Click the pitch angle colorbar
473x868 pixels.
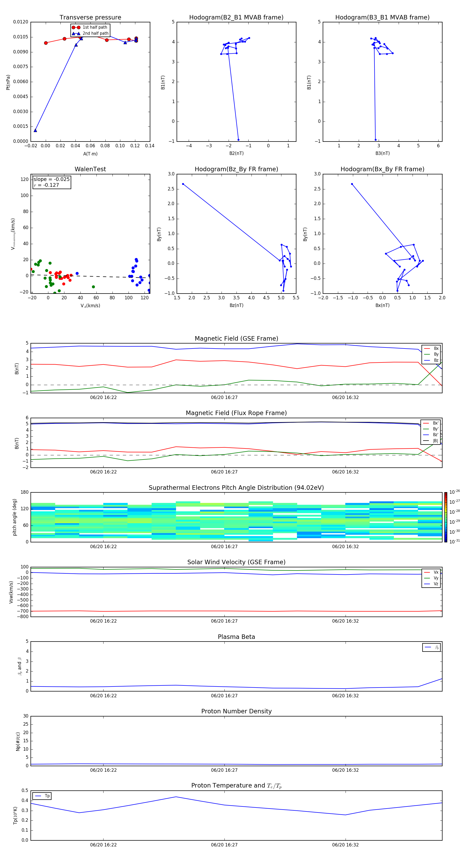445,517
